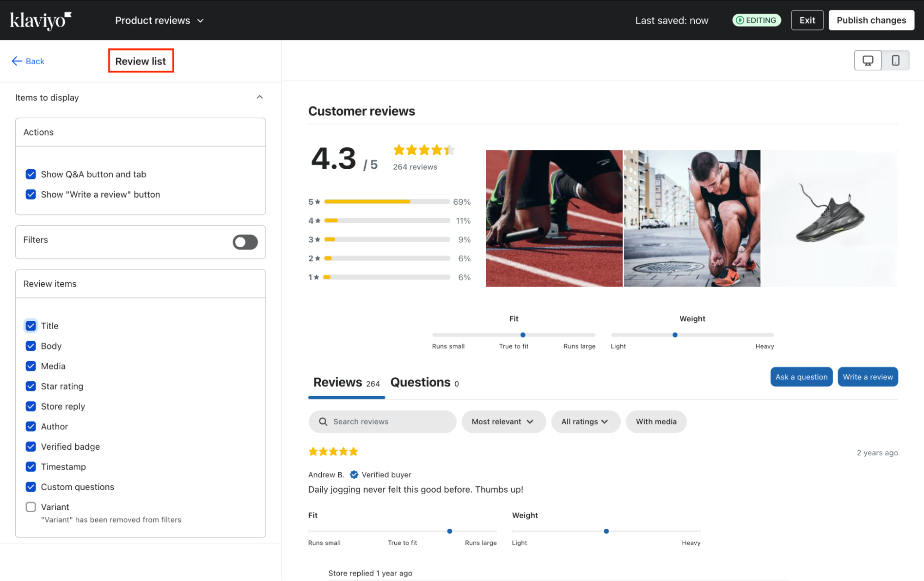
Task: Uncheck the Store reply checkbox
Action: [x=31, y=406]
